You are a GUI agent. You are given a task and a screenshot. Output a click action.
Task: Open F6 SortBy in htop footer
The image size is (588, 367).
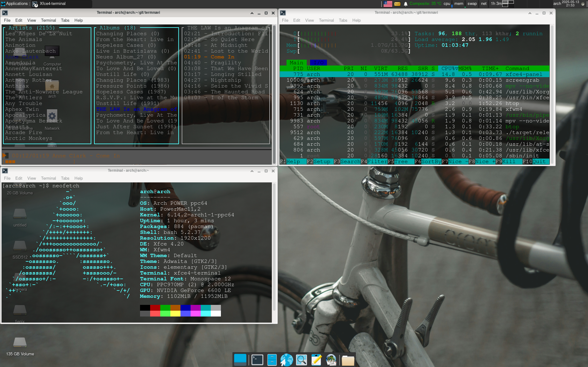428,162
